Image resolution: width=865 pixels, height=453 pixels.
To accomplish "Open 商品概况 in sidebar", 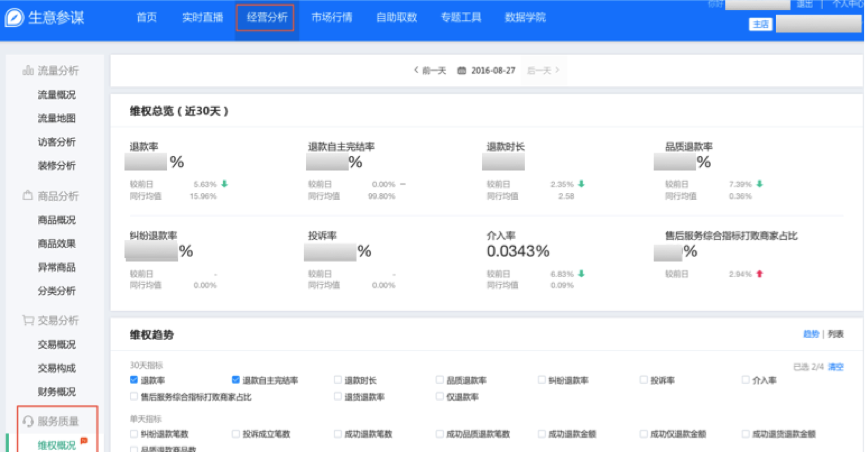I will point(56,220).
